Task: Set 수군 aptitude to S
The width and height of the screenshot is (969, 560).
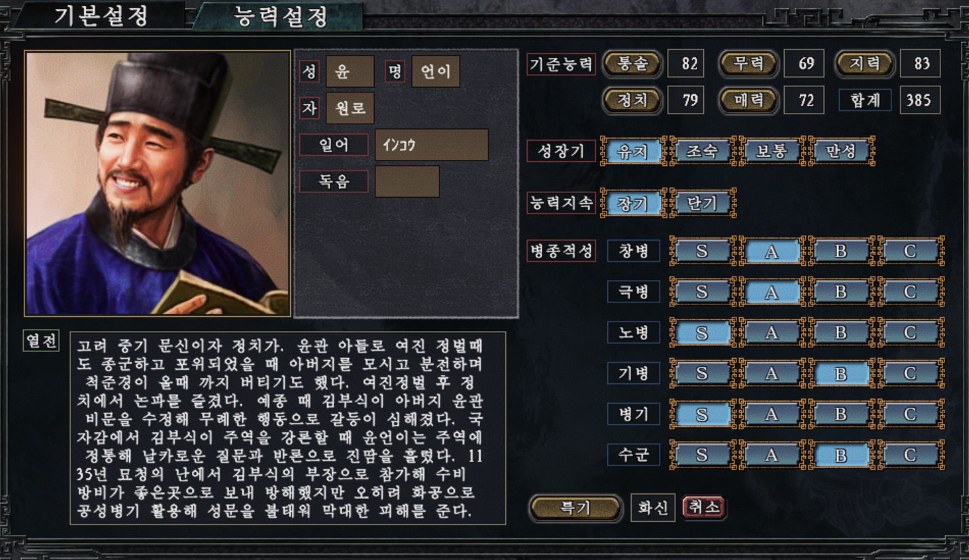Action: click(x=702, y=455)
